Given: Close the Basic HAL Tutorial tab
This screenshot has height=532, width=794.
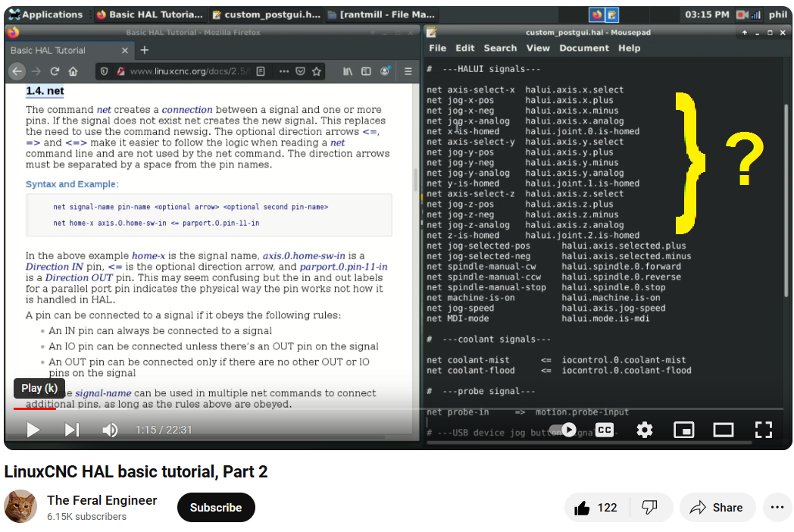Looking at the screenshot, I should (x=125, y=50).
